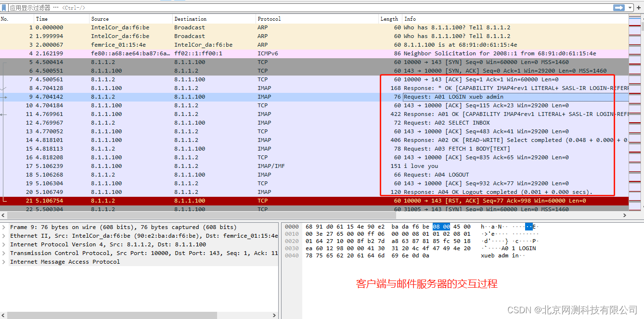Focus the display filter input field

(308, 8)
